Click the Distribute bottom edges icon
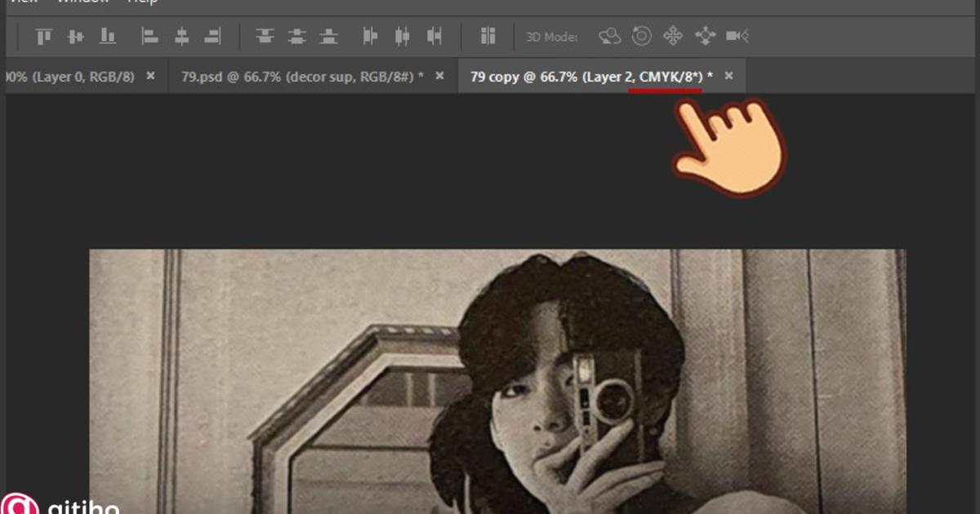This screenshot has height=514, width=980. coord(327,36)
